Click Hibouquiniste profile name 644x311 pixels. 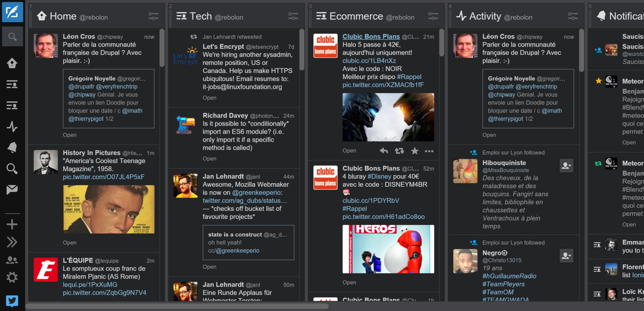504,163
